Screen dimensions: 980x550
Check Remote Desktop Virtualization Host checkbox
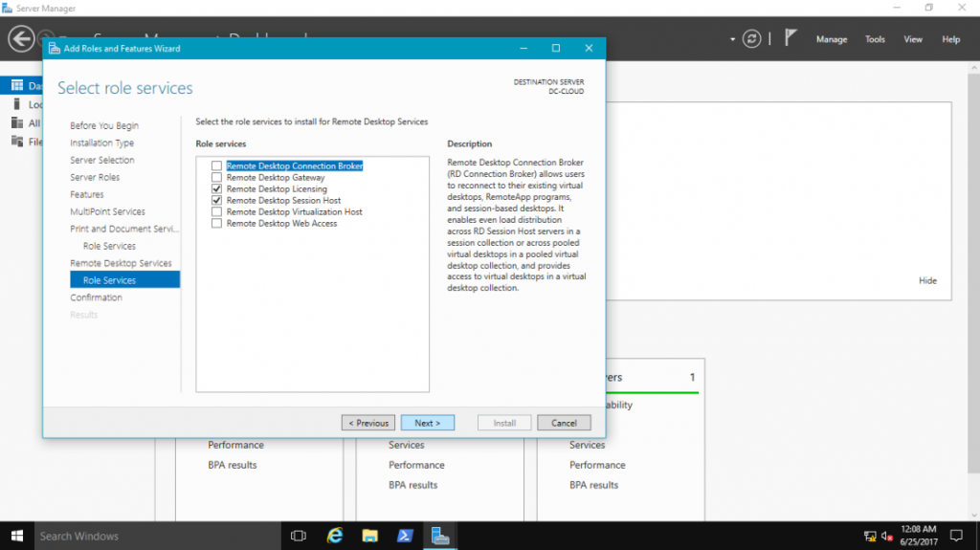pyautogui.click(x=216, y=212)
